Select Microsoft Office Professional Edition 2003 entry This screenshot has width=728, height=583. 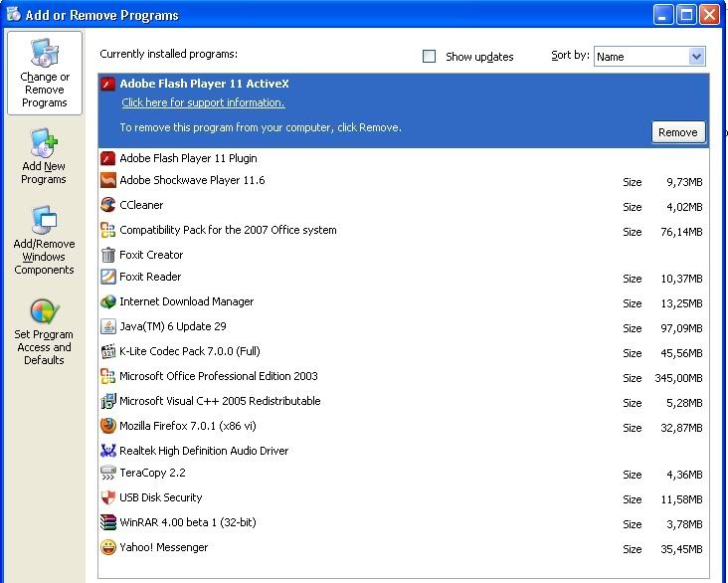point(219,376)
